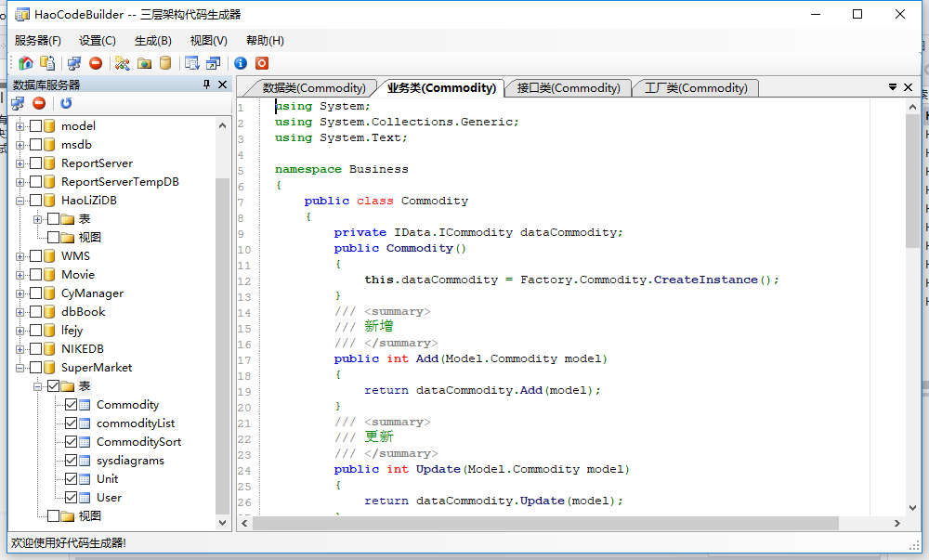
Task: Click the blue info icon in toolbar
Action: [x=241, y=63]
